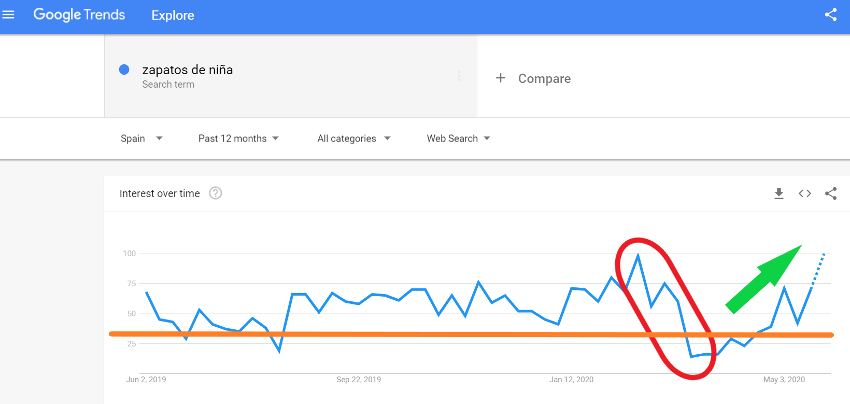Viewport: 850px width, 404px height.
Task: Show help for Interest over time
Action: (215, 193)
